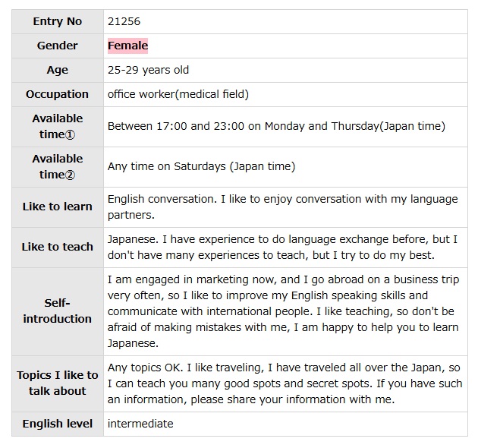The image size is (478, 448).
Task: Click the Like to teach label
Action: (58, 247)
